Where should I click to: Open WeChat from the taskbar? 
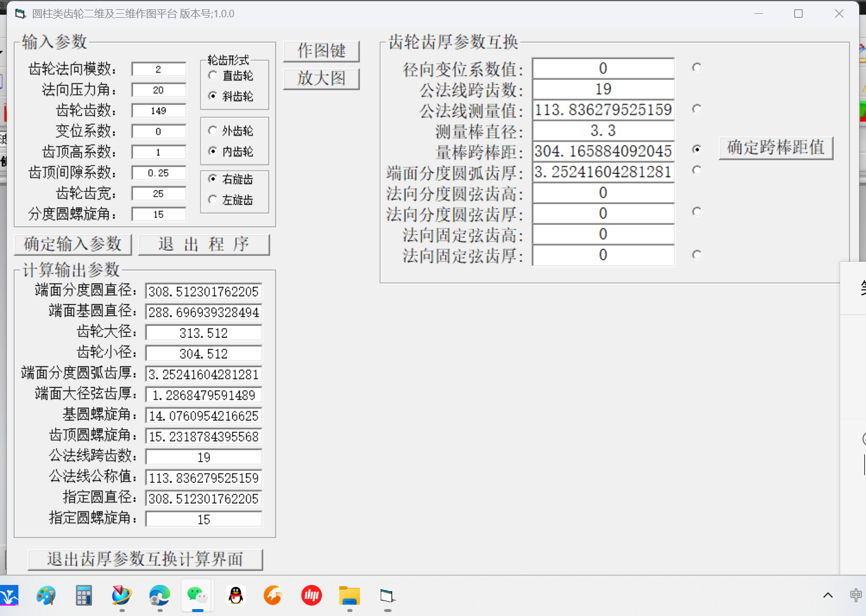click(x=197, y=596)
